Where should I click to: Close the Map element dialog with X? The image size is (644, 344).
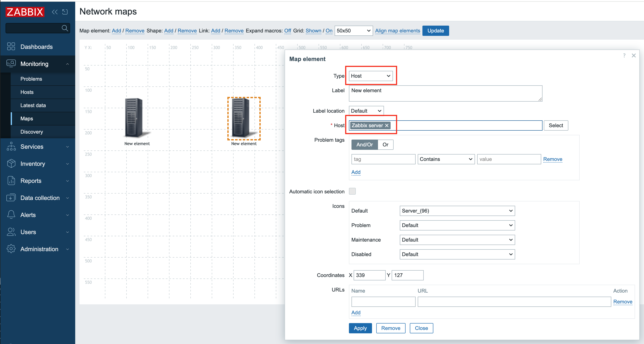(634, 55)
